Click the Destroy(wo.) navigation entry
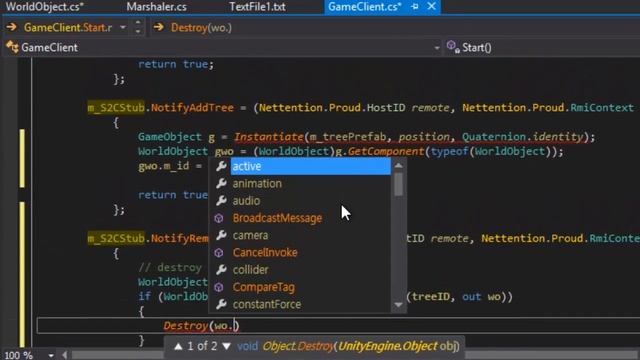Image resolution: width=640 pixels, height=360 pixels. pyautogui.click(x=201, y=28)
